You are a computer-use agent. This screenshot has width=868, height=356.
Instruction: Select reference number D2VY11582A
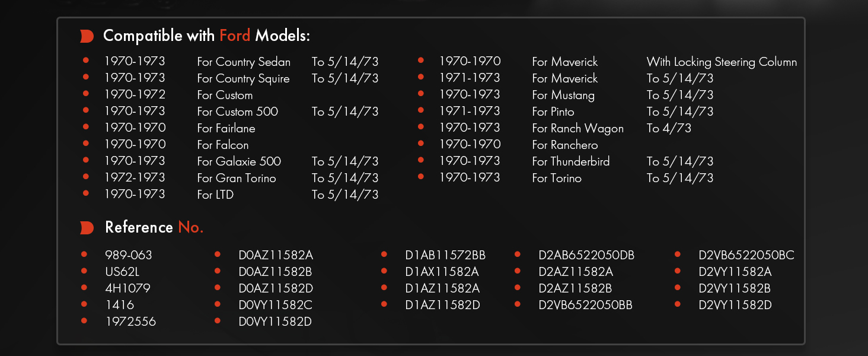[x=735, y=272]
